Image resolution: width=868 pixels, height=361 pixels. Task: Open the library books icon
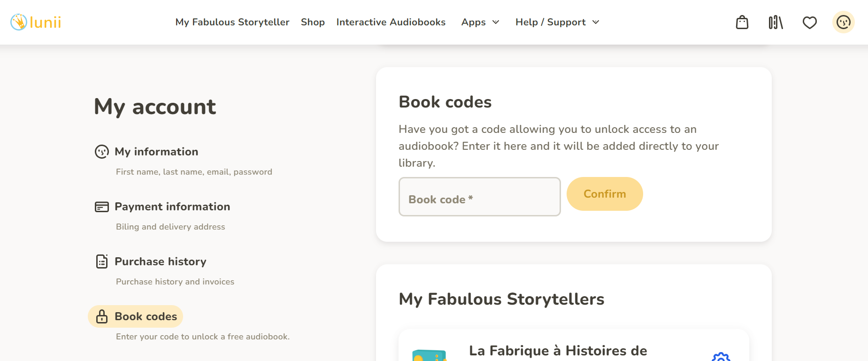click(x=776, y=22)
